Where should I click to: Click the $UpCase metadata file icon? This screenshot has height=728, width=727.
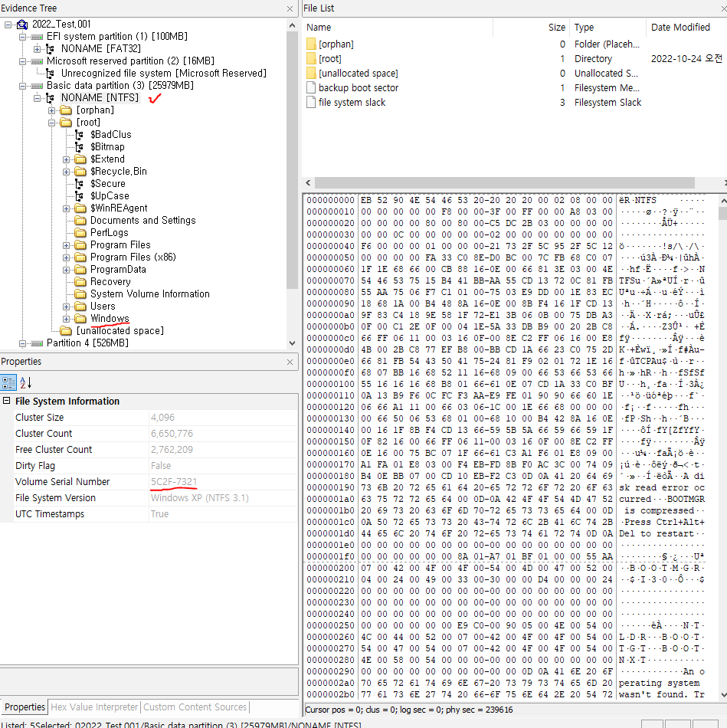(80, 196)
